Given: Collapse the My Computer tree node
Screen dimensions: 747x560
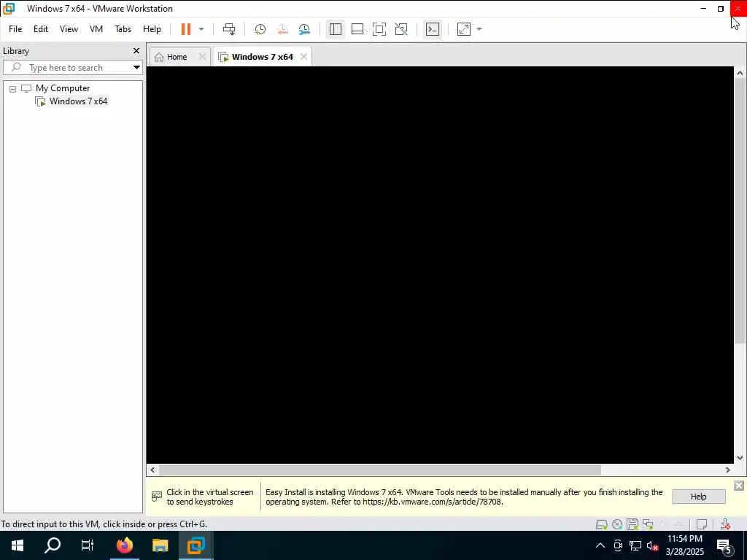Looking at the screenshot, I should pyautogui.click(x=13, y=88).
